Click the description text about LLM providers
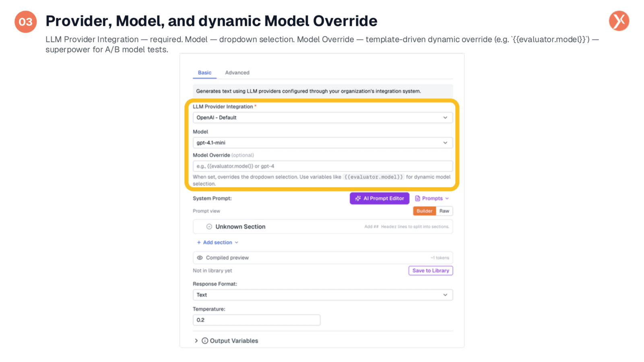This screenshot has height=362, width=644. point(308,91)
